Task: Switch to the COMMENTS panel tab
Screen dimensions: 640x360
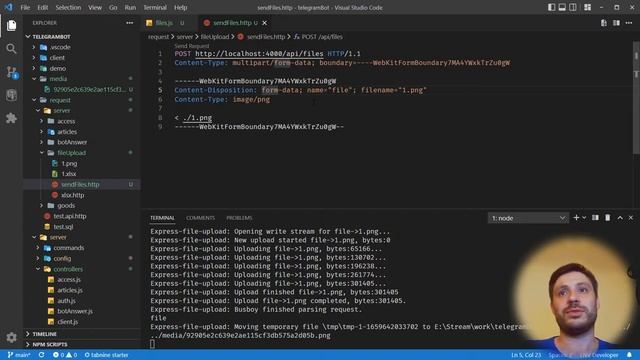Action: tap(200, 218)
